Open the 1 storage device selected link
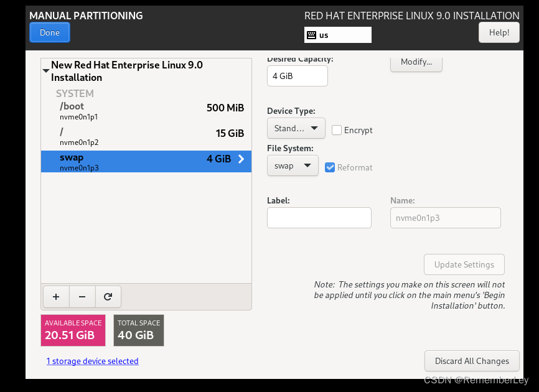Viewport: 539px width, 392px height. coord(93,361)
